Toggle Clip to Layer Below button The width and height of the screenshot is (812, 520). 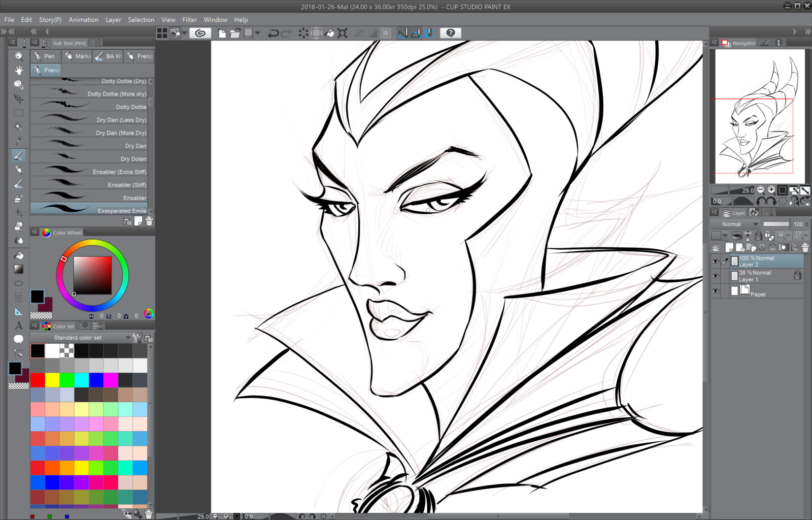tap(736, 236)
